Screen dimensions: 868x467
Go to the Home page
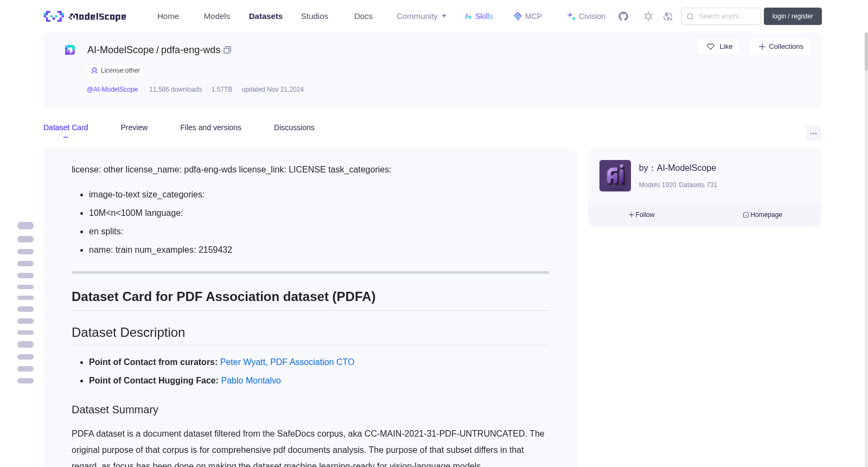tap(168, 16)
